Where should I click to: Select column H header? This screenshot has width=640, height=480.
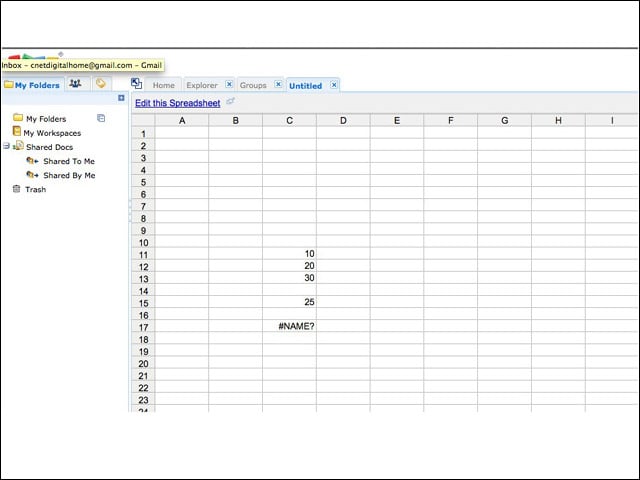pos(558,120)
